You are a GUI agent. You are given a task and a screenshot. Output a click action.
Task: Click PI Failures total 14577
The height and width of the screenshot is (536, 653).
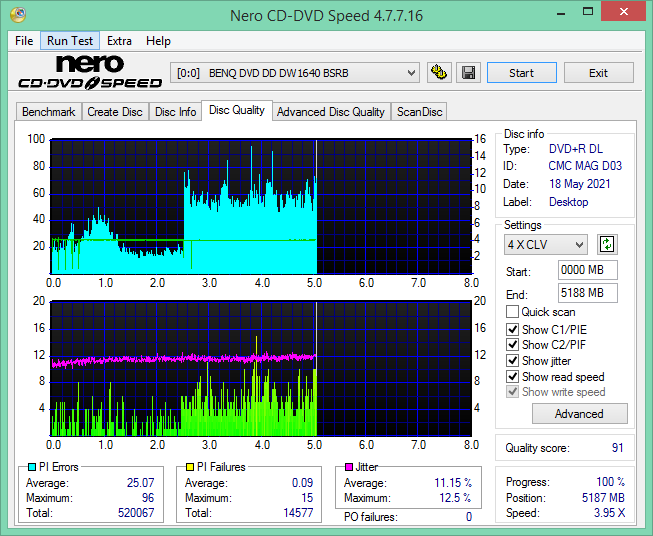click(298, 512)
